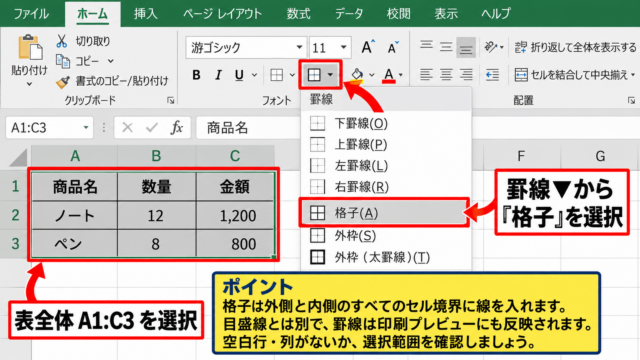Select 外枠（太罫線）(T) thick outside border
This screenshot has height=360, width=640.
[x=386, y=257]
